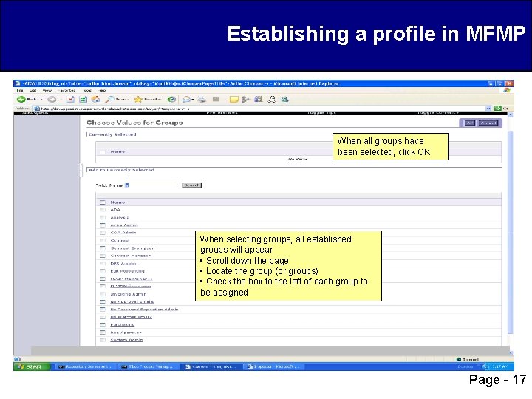The width and height of the screenshot is (532, 399).
Task: Open the Favorites menu
Action: pos(66,91)
